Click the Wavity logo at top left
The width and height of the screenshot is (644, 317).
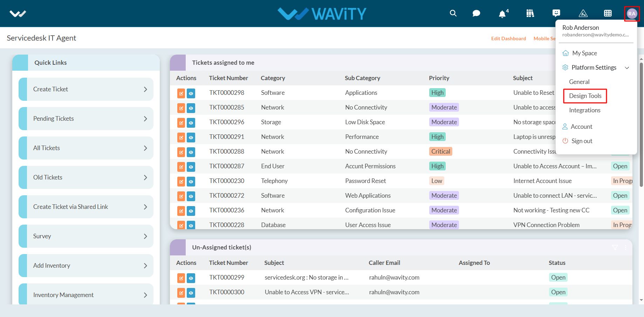[x=18, y=14]
